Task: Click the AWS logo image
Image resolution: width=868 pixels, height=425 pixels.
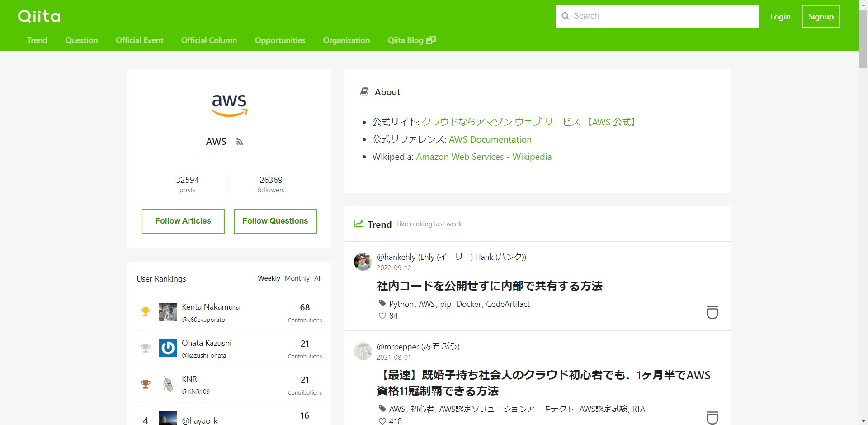Action: coord(229,105)
